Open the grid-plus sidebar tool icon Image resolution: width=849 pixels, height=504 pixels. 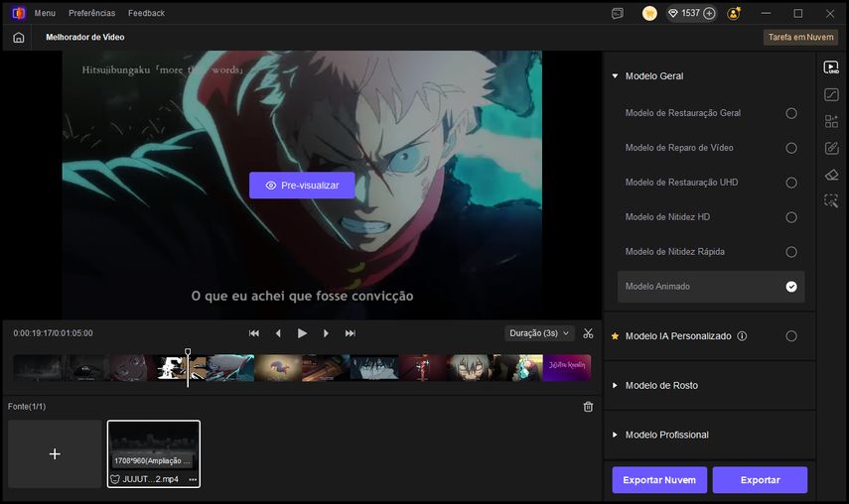coord(831,121)
